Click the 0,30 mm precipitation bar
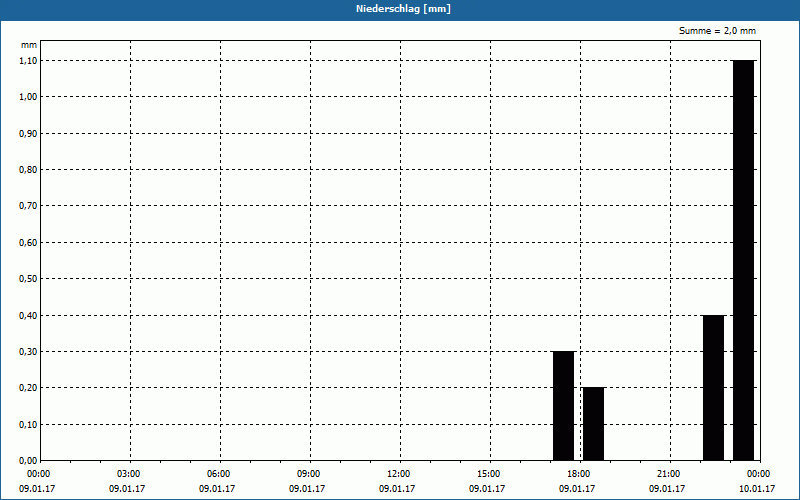Image resolution: width=800 pixels, height=500 pixels. point(564,406)
